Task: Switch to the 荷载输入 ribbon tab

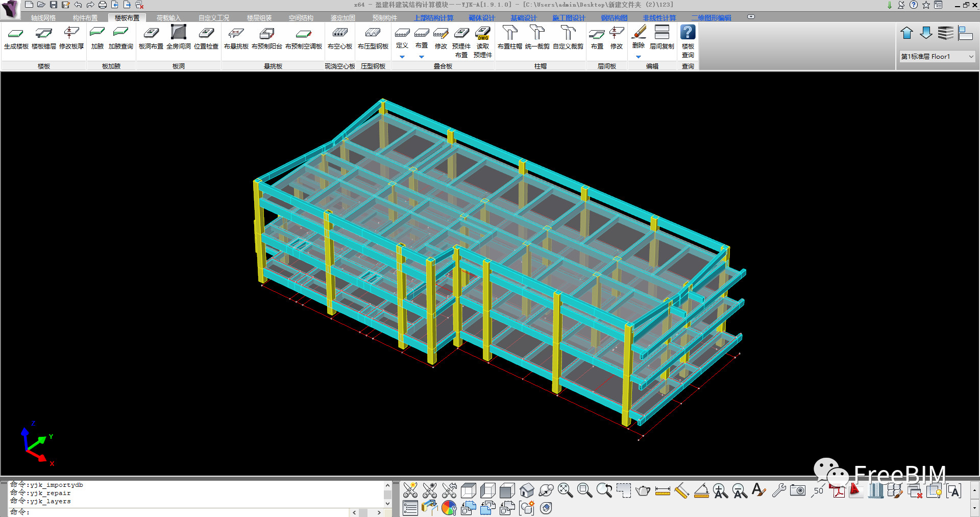Action: (x=168, y=18)
